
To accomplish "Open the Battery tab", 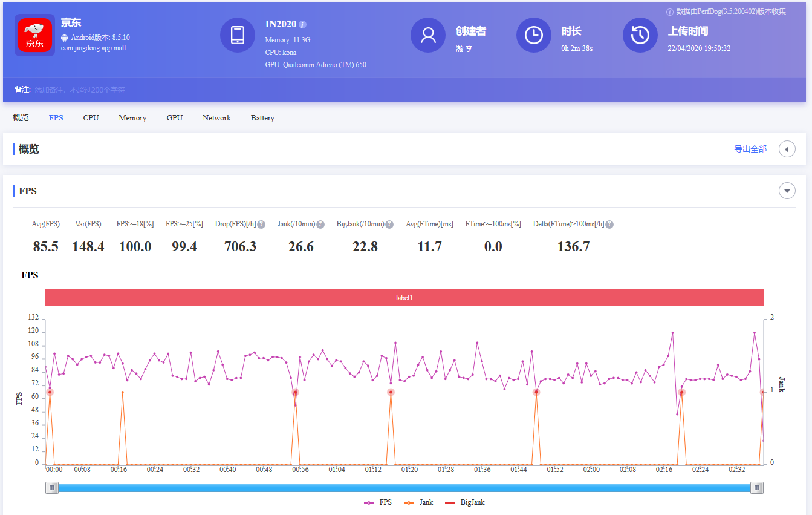I will pyautogui.click(x=262, y=118).
